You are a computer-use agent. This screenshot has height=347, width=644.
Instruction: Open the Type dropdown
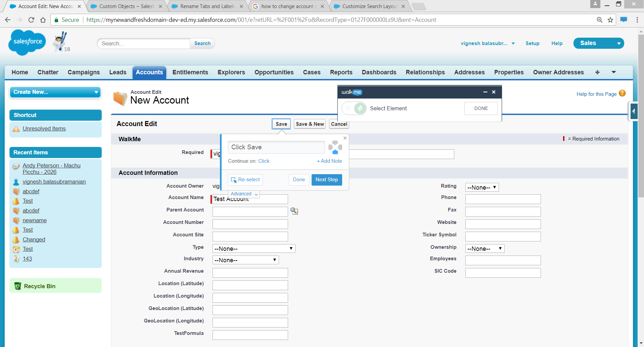pos(254,248)
